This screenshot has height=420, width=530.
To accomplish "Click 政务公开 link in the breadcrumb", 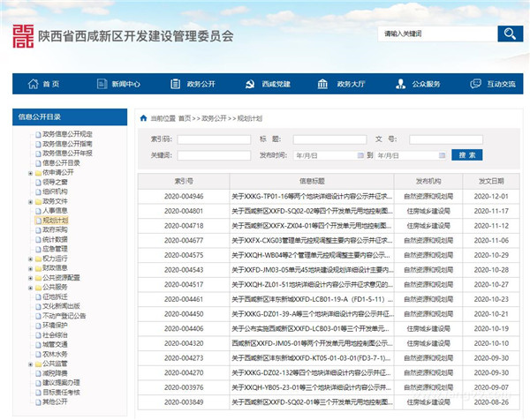I will point(214,118).
